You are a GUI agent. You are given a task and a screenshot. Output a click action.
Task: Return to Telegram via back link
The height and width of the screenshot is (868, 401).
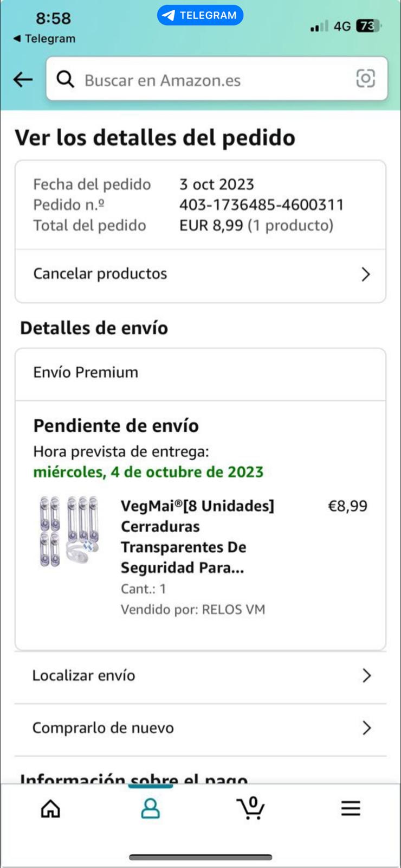coord(44,39)
